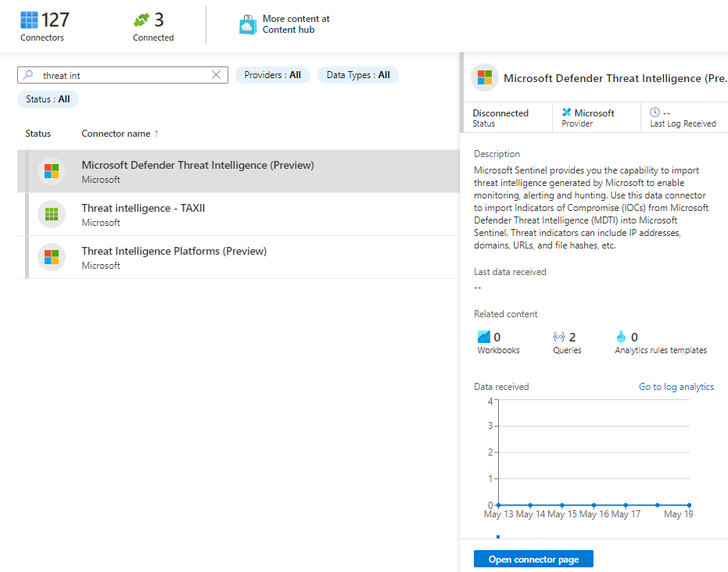Click into the connector search field
The width and height of the screenshot is (728, 572).
125,75
